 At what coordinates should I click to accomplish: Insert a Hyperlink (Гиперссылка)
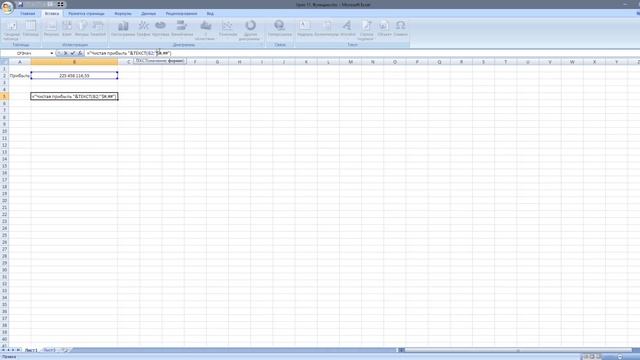point(280,30)
